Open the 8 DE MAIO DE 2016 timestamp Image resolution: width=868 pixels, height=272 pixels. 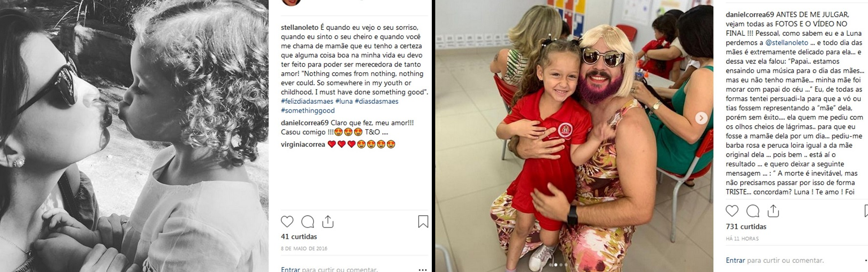[x=304, y=249]
